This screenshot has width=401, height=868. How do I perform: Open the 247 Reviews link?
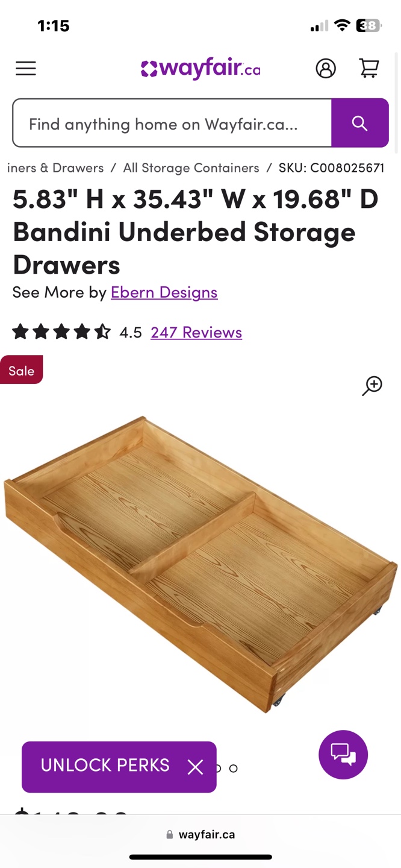click(x=196, y=332)
